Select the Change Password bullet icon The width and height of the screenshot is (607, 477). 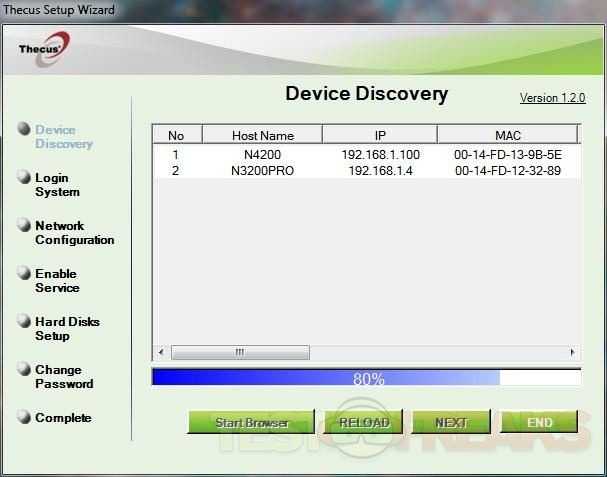click(25, 369)
